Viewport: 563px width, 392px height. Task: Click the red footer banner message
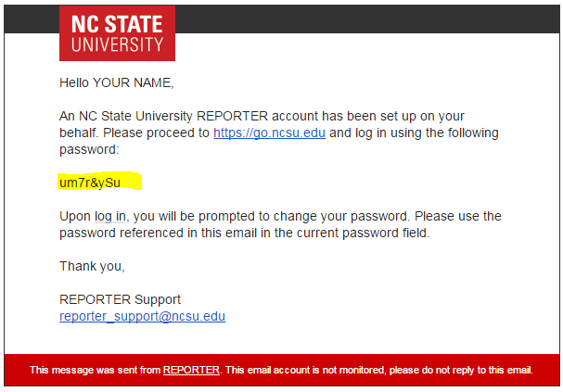[x=282, y=370]
